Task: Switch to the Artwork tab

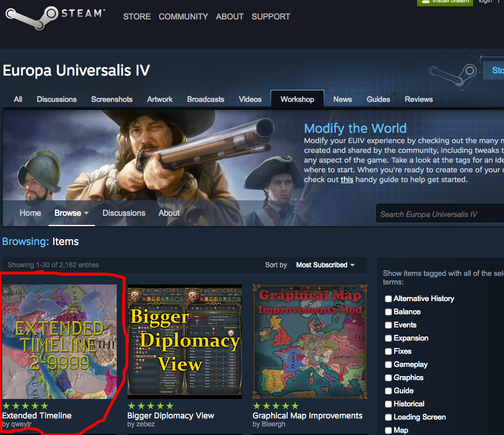Action: point(160,100)
